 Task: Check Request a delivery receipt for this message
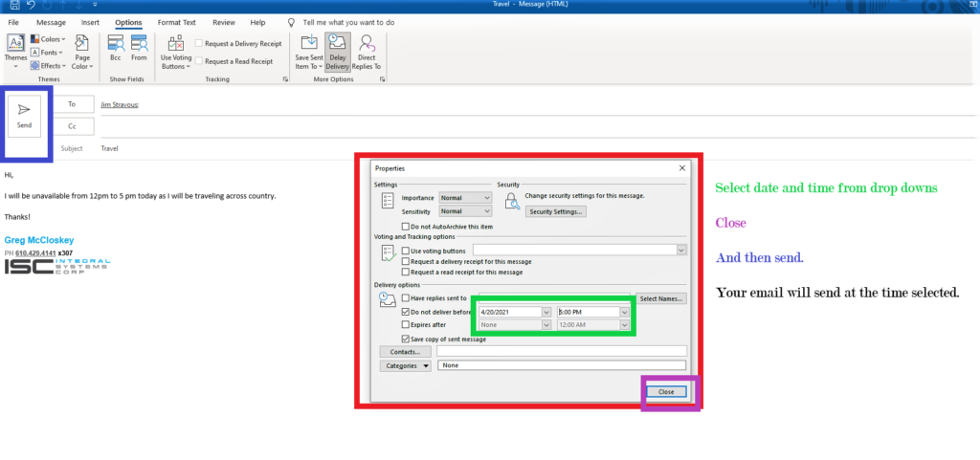406,261
